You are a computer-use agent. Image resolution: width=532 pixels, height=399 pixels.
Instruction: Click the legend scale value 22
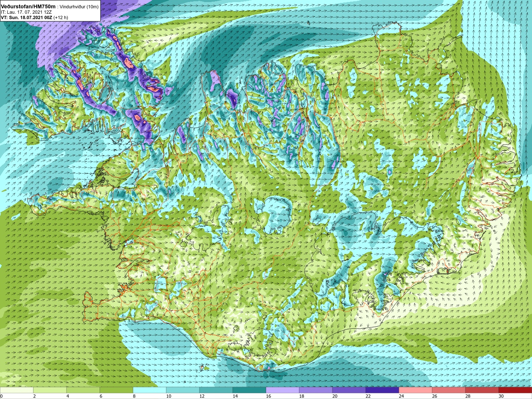point(368,396)
